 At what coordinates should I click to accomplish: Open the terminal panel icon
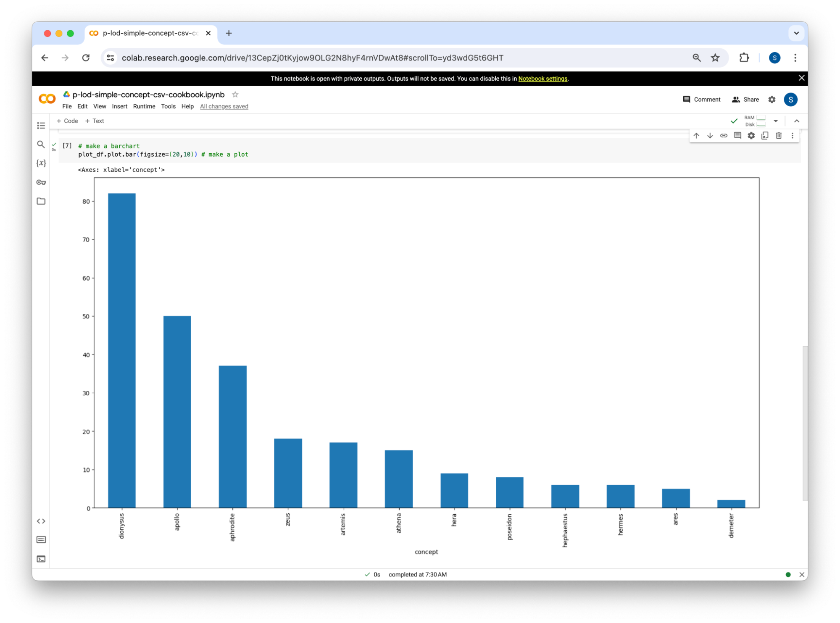pos(41,559)
